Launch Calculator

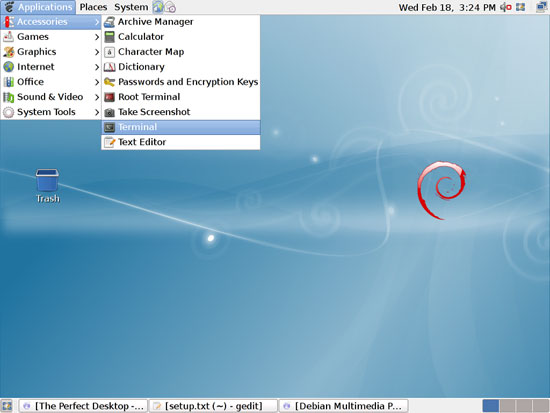(181, 37)
